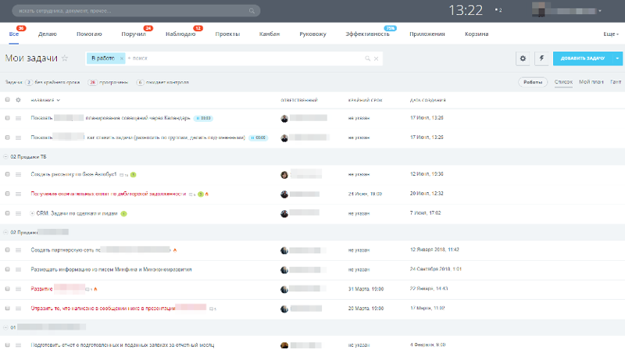Viewport: 625px width, 364px height.
Task: Sort by the Название column header
Action: coord(45,100)
